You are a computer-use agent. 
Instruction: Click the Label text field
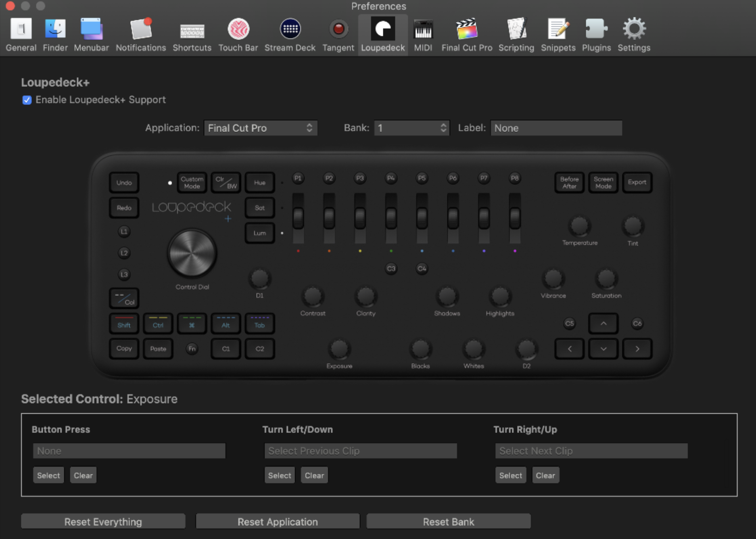[556, 128]
